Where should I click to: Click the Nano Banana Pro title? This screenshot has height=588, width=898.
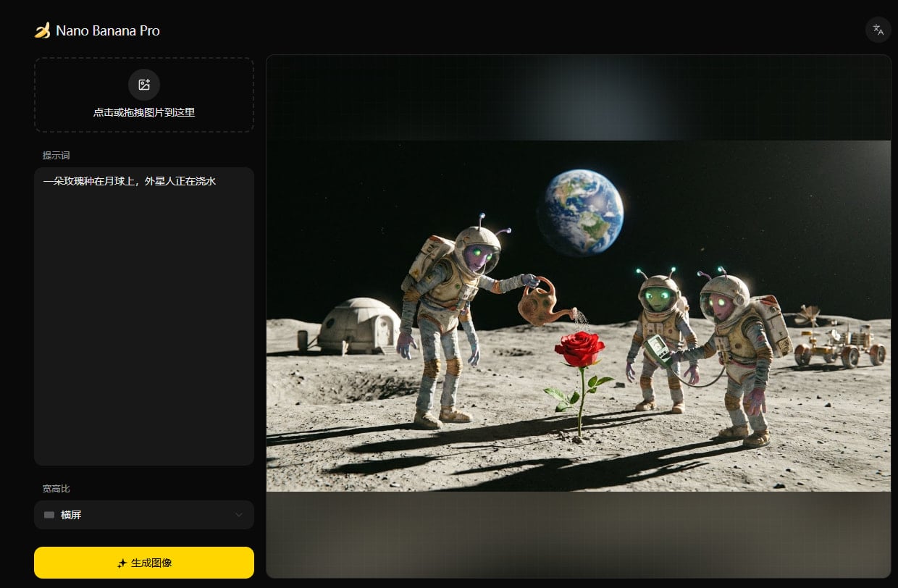108,30
